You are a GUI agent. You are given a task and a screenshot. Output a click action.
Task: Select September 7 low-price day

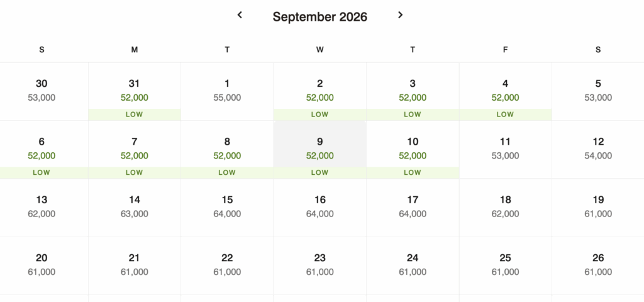[x=135, y=149]
